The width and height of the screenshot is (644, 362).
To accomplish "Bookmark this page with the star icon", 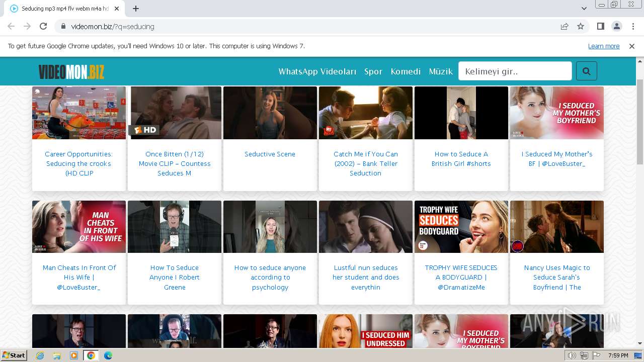I will (581, 26).
